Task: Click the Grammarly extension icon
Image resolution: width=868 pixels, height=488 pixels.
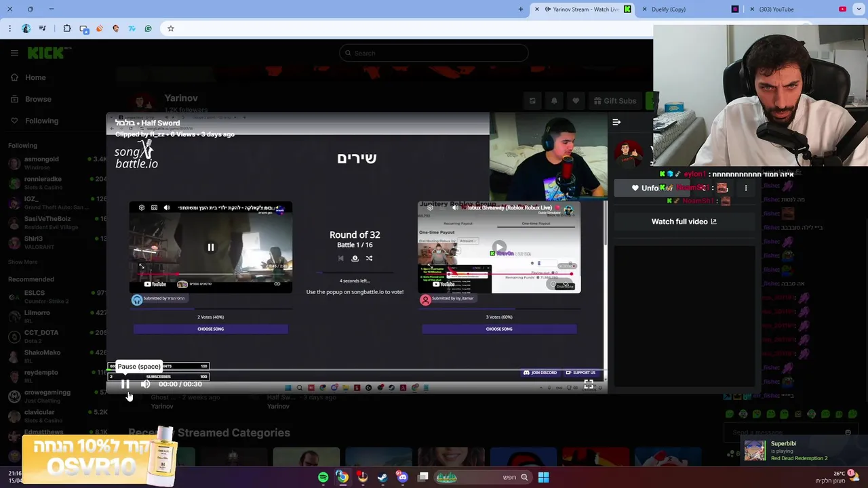Action: pos(148,28)
